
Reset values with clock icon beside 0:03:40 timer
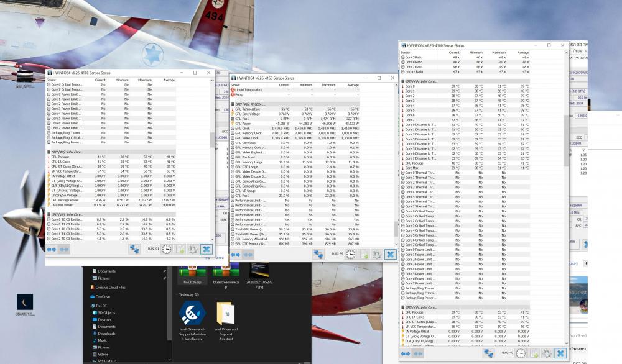521,353
